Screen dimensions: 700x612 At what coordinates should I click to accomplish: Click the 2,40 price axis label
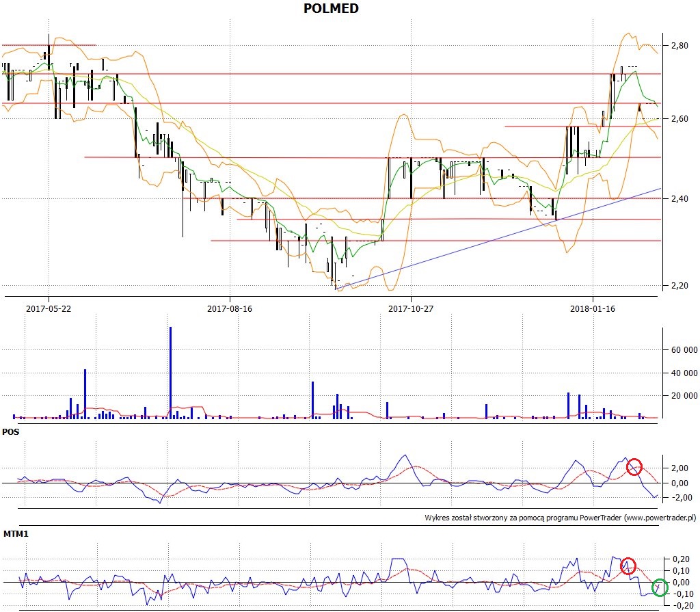[x=679, y=198]
